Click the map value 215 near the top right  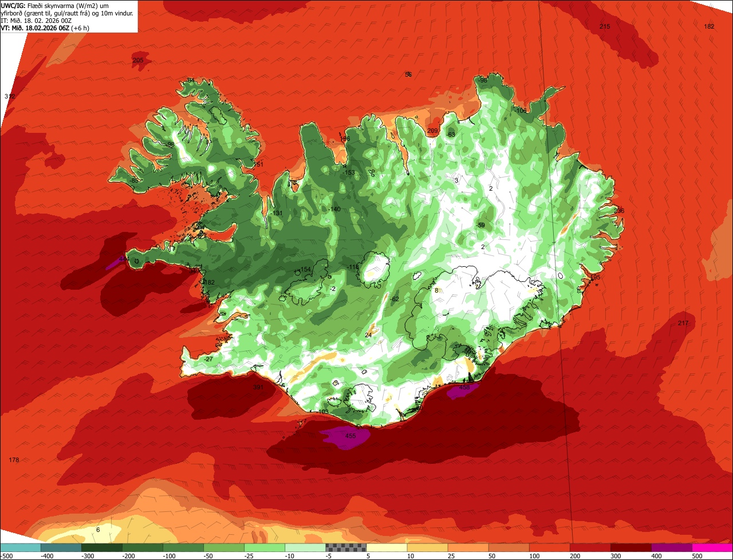[605, 27]
